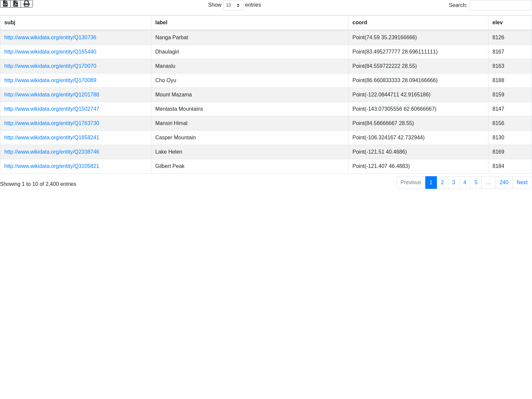Sort table by elev column
This screenshot has height=399, width=532.
(497, 23)
